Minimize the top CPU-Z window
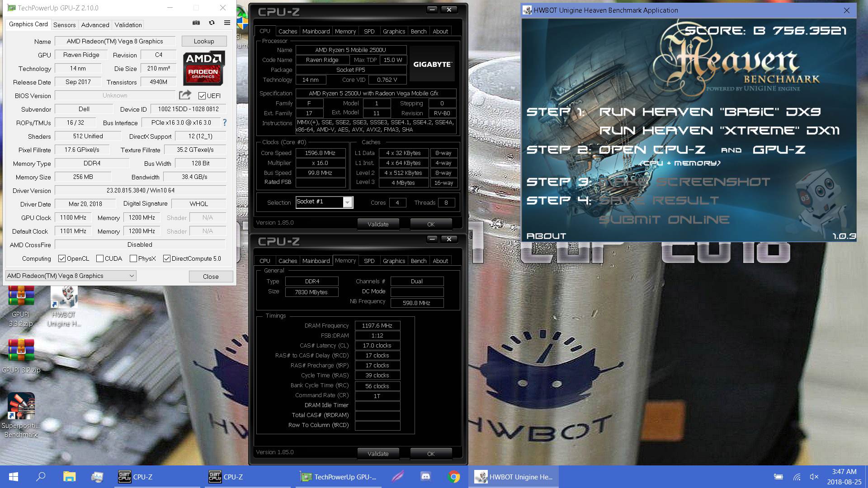This screenshot has height=488, width=868. [x=432, y=9]
